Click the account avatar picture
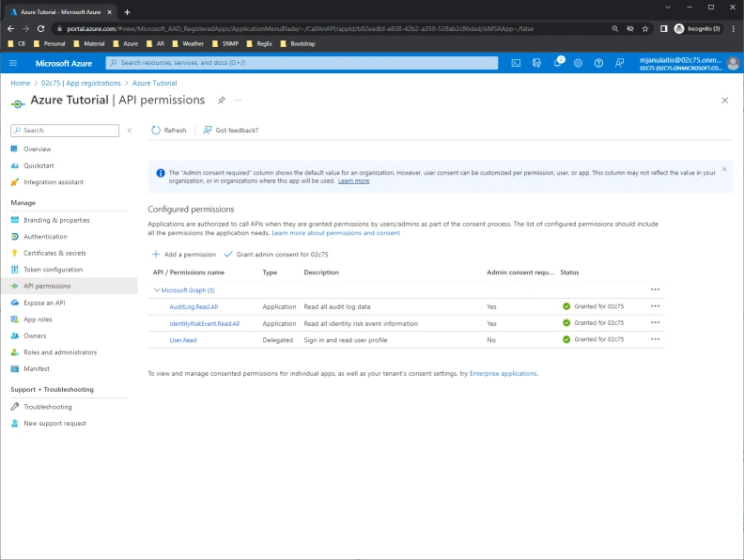Image resolution: width=744 pixels, height=560 pixels. (x=733, y=63)
